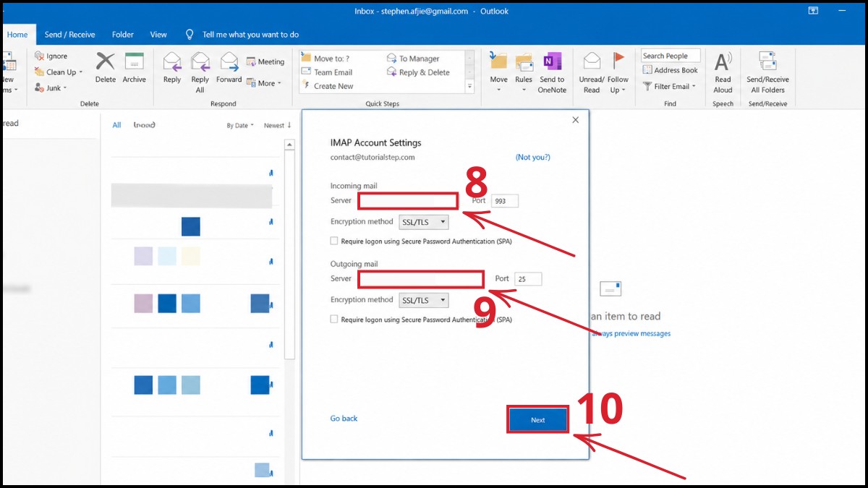Open the View tab

tap(158, 34)
